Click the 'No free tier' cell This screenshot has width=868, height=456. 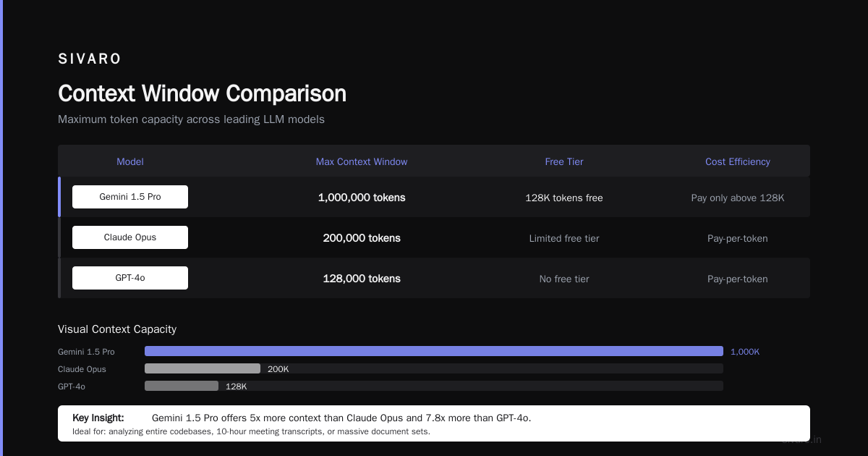(564, 279)
